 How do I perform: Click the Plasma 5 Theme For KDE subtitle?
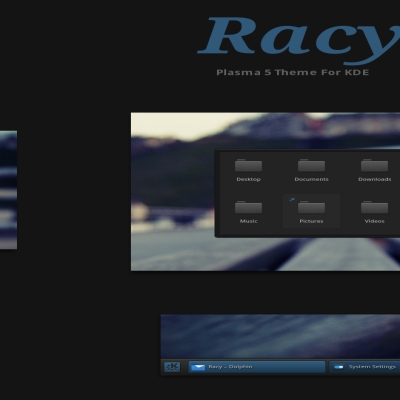293,72
